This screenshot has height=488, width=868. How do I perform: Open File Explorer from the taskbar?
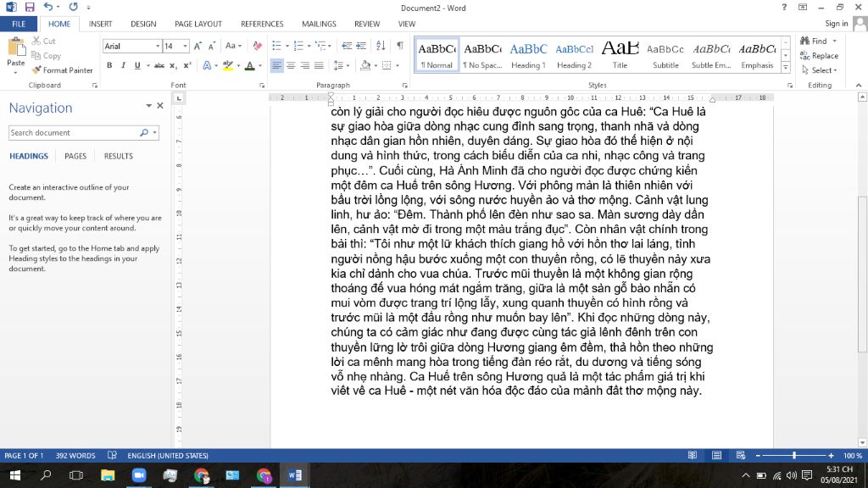108,475
